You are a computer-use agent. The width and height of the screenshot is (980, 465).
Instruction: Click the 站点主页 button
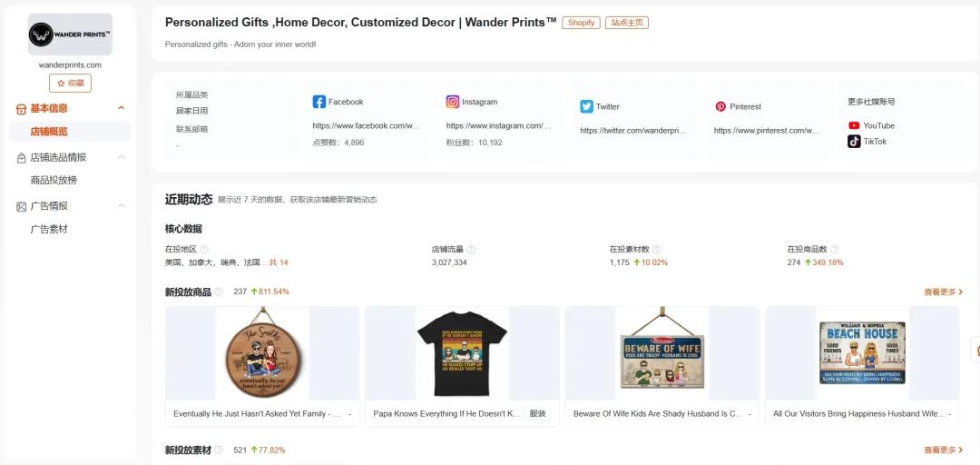(x=627, y=23)
